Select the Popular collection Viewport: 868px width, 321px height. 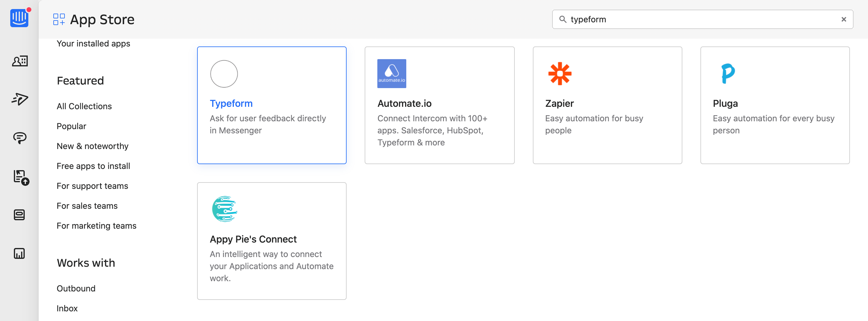71,126
